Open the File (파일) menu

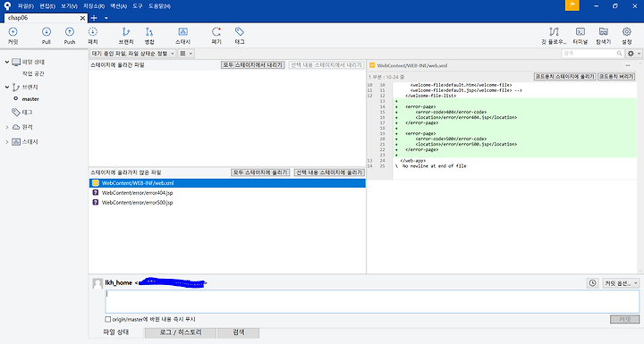pos(25,6)
